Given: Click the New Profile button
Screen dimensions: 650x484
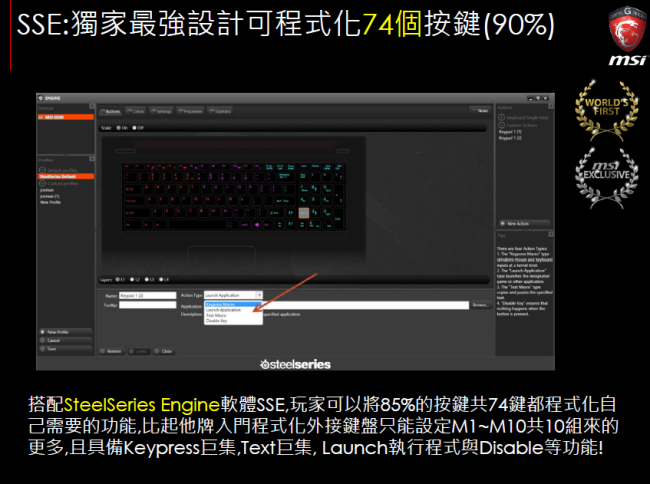Looking at the screenshot, I should (65, 332).
